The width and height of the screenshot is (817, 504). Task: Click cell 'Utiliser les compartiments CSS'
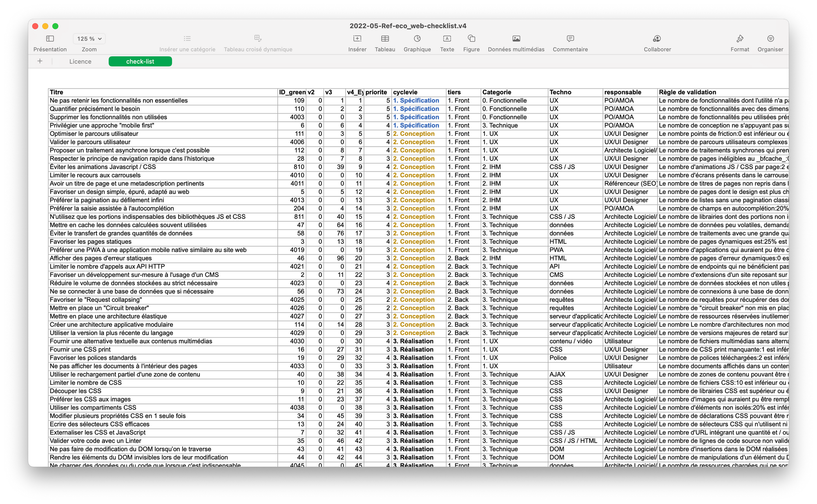[x=163, y=408]
